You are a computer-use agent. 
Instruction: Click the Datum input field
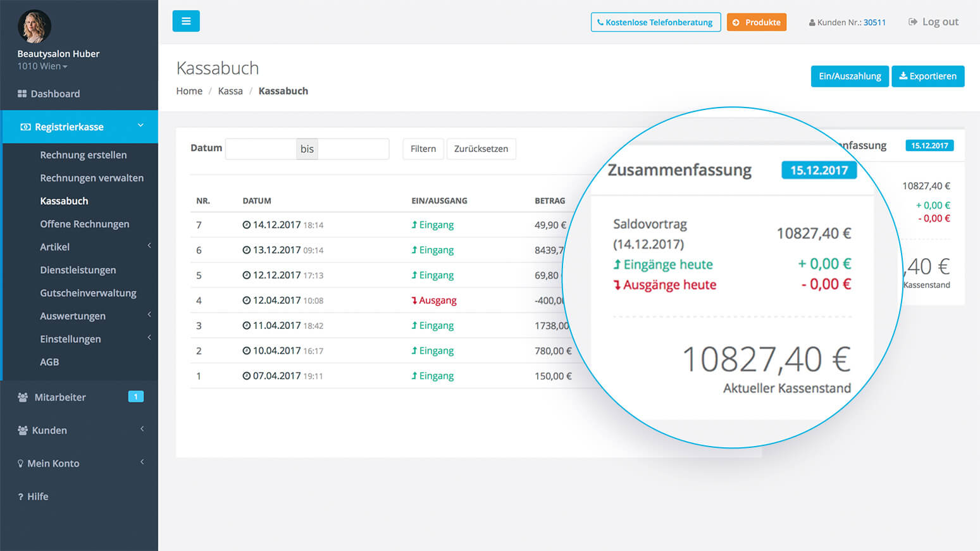261,149
